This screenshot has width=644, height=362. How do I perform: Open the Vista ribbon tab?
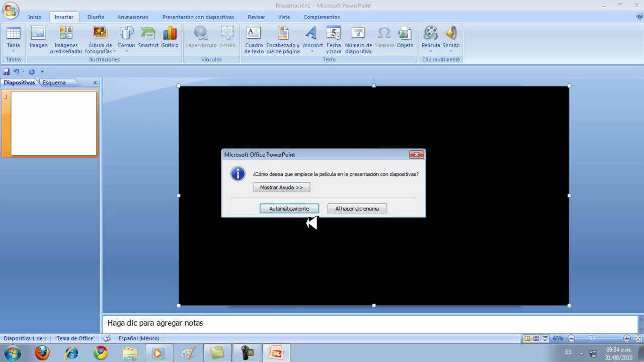[x=284, y=17]
